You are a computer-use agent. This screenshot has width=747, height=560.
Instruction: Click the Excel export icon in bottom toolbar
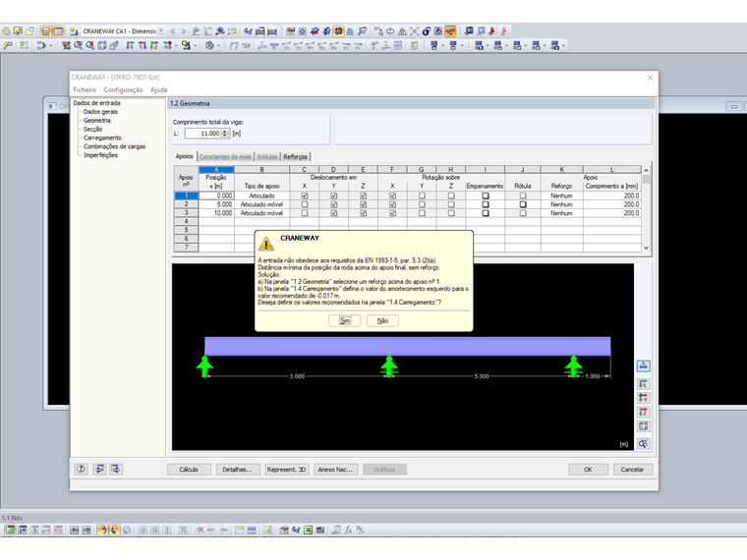[308, 530]
